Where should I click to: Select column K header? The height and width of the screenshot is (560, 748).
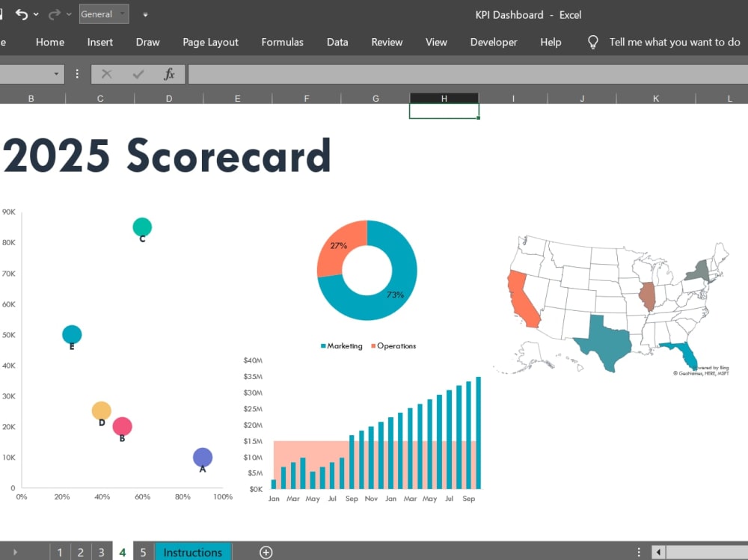point(656,98)
